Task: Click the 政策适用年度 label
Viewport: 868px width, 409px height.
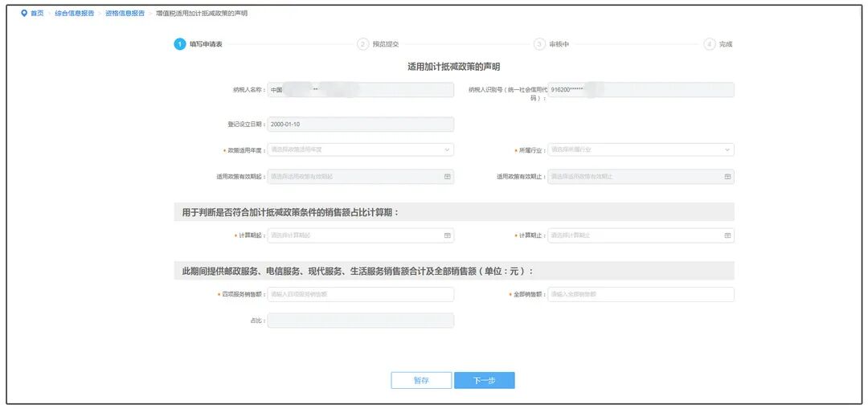Action: (x=246, y=150)
